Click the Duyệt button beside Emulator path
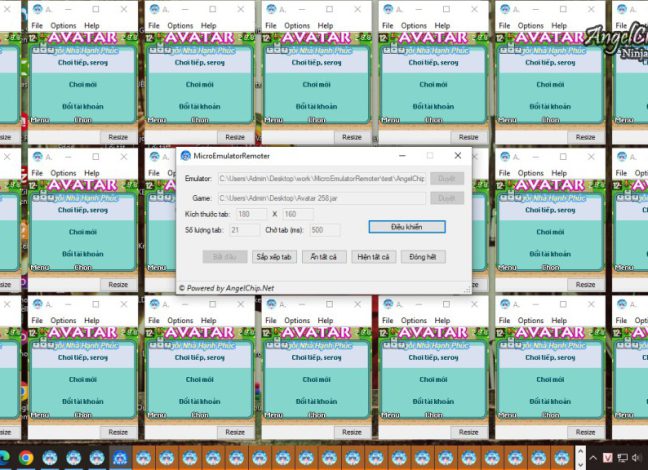 tap(446, 179)
